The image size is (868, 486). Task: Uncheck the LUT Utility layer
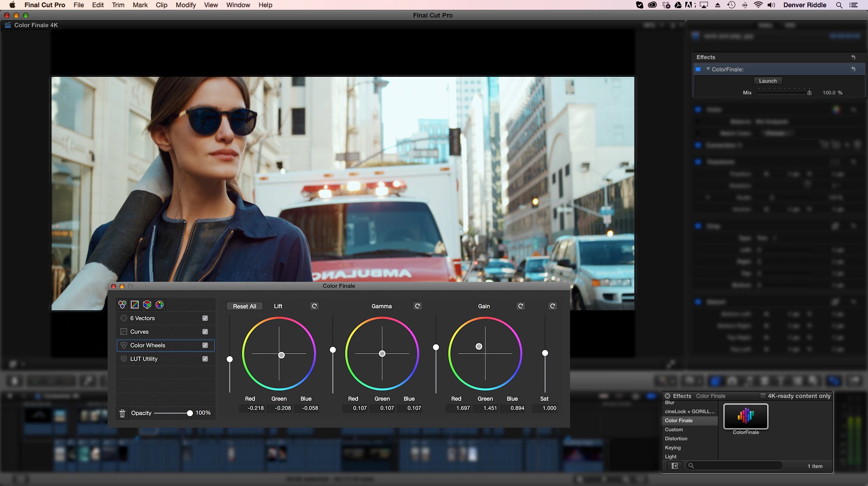[x=205, y=359]
